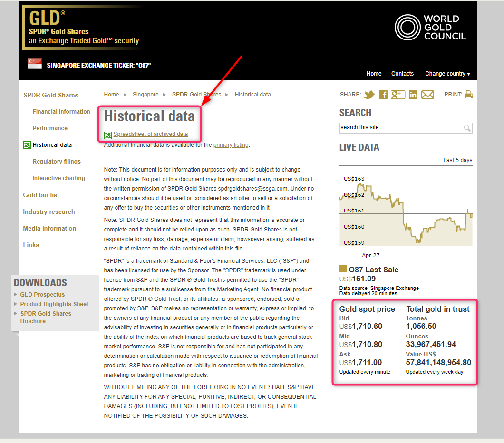Open the Contacts menu item
Viewport: 504px width, 443px height.
[x=402, y=74]
